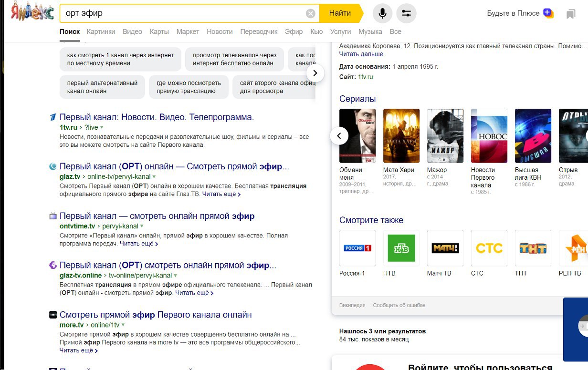588x370 pixels.
Task: Select chip 'просмотр телеканалов через интернет бесплатно'
Action: pyautogui.click(x=234, y=59)
